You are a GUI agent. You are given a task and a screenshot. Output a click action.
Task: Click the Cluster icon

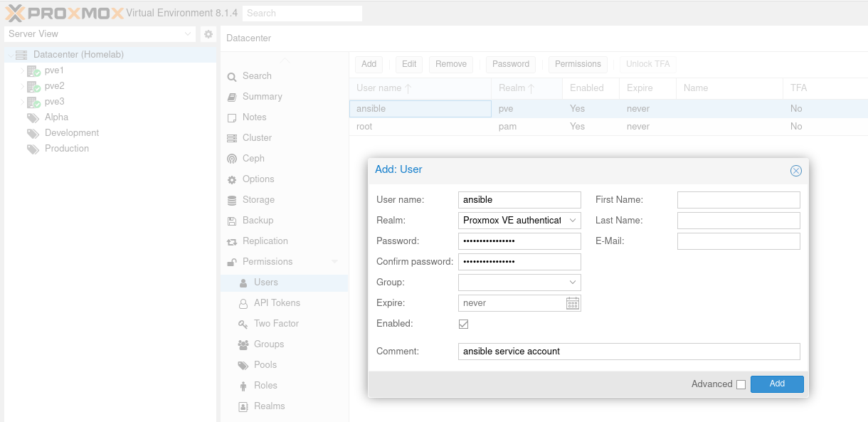pos(232,138)
